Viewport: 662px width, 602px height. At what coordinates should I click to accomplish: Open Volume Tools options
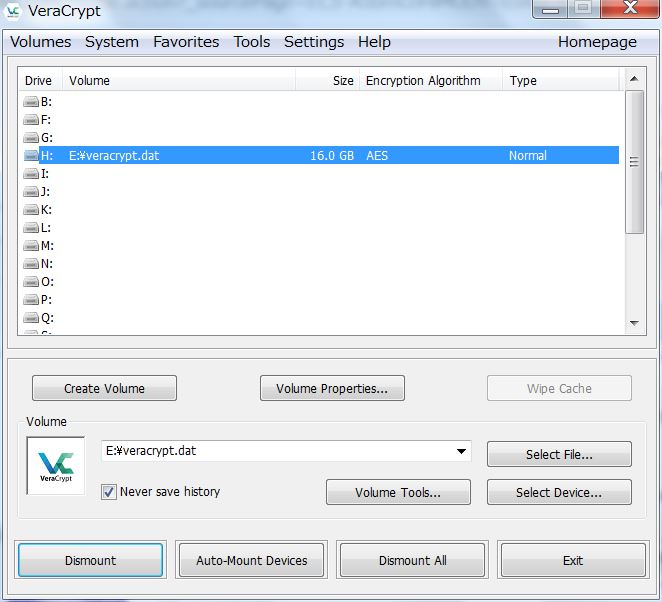pos(398,492)
